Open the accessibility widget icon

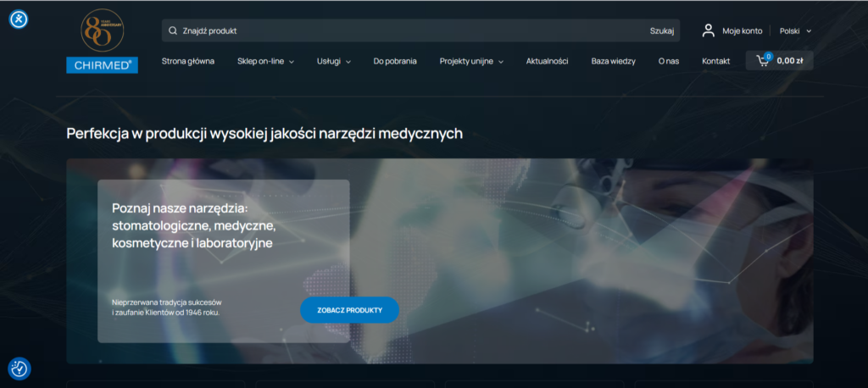19,19
